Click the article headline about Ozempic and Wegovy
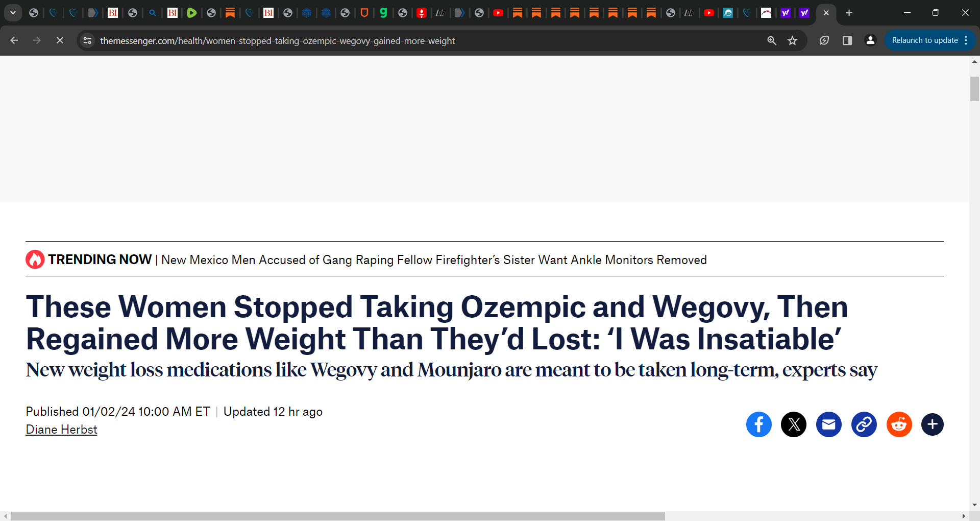This screenshot has height=521, width=980. tap(436, 323)
